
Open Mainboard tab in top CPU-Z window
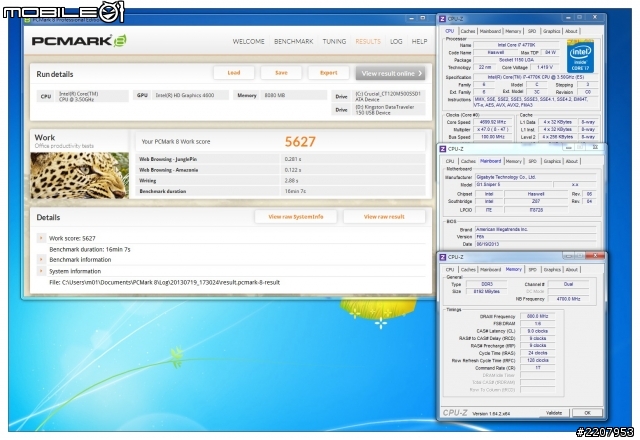tap(490, 31)
